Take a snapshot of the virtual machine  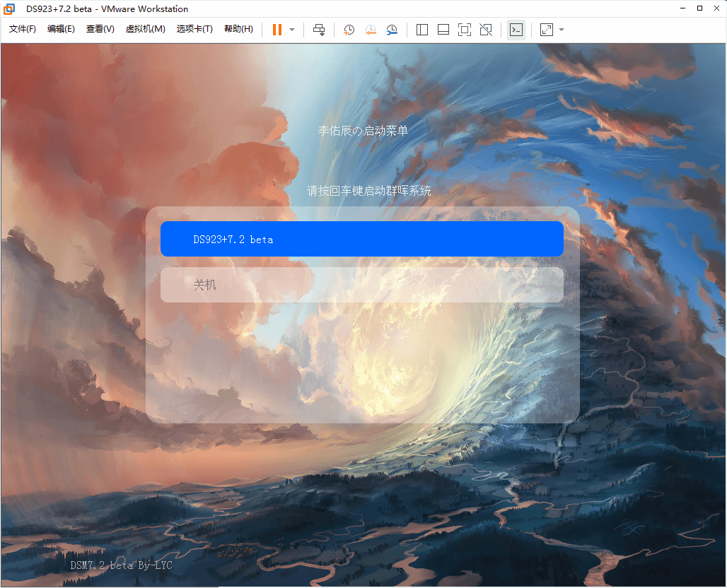click(349, 30)
